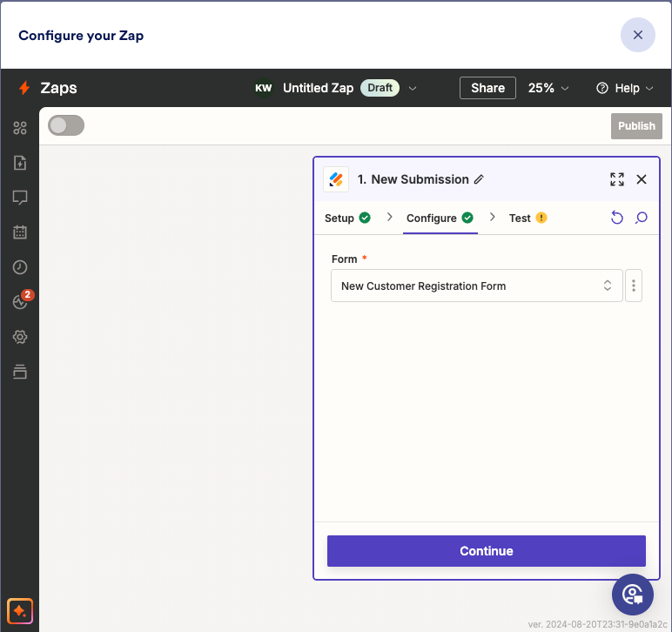Switch to the Configure tab
Screen dimensions: 672x632
pos(440,219)
